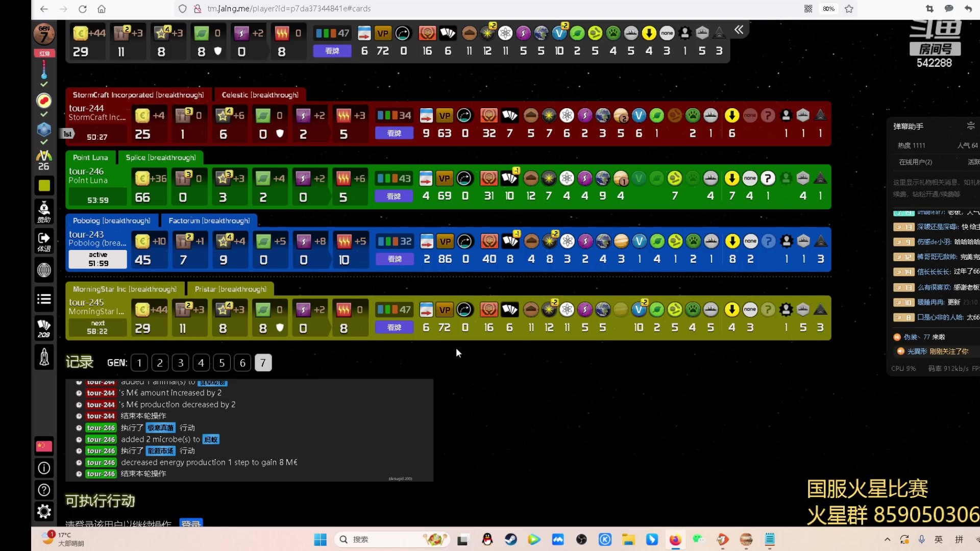Select Pobolog [breakthrough] tab

[x=111, y=220]
